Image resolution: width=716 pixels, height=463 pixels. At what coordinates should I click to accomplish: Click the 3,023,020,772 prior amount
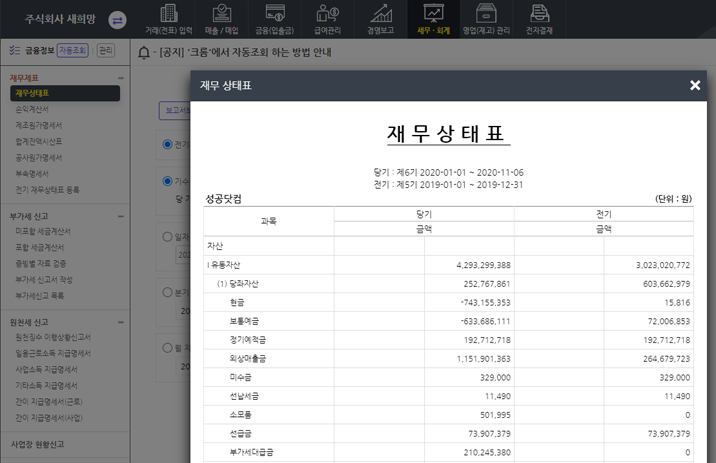(x=663, y=265)
